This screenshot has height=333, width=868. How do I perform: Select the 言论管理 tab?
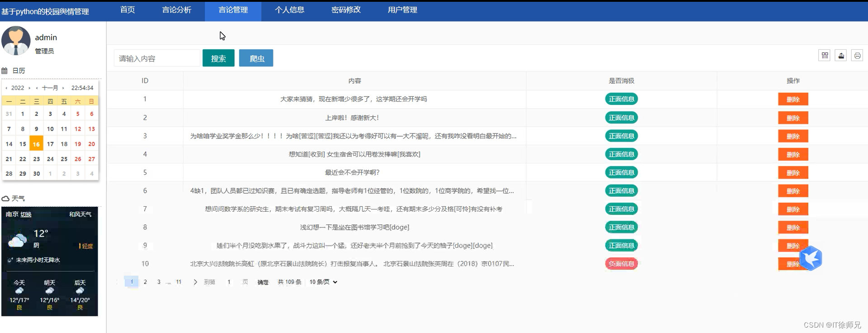pyautogui.click(x=233, y=11)
